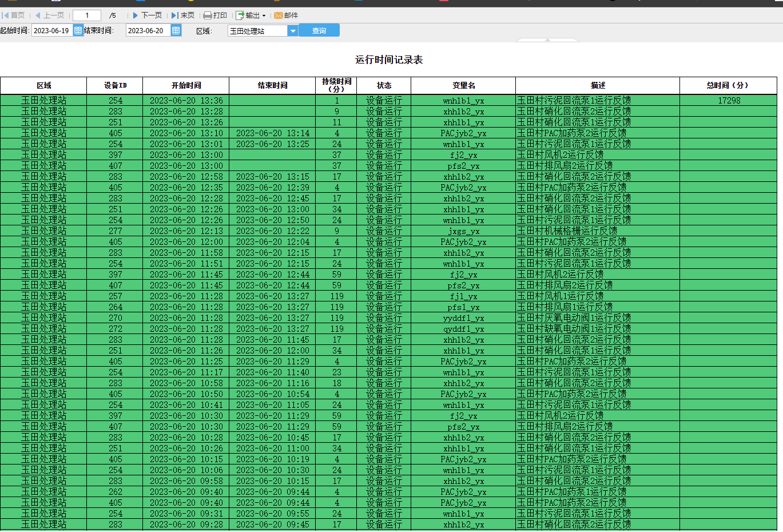783x532 pixels.
Task: Open calendar picker for start time
Action: (78, 30)
